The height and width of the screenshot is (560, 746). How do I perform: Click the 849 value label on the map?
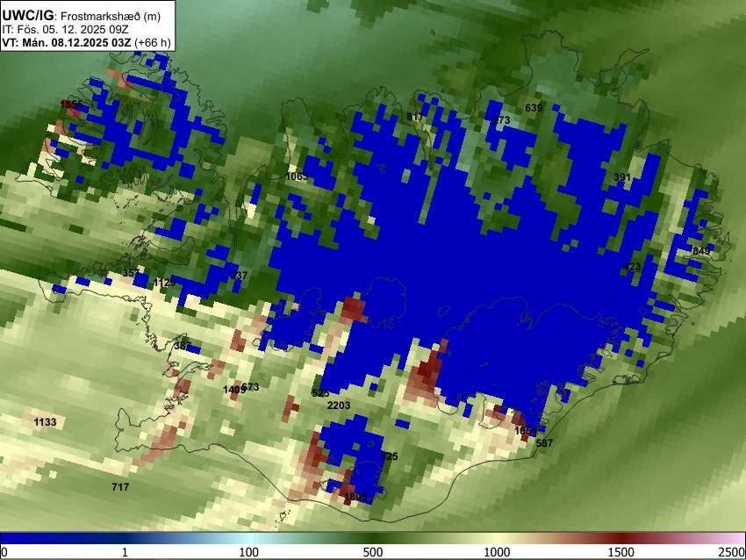[701, 251]
